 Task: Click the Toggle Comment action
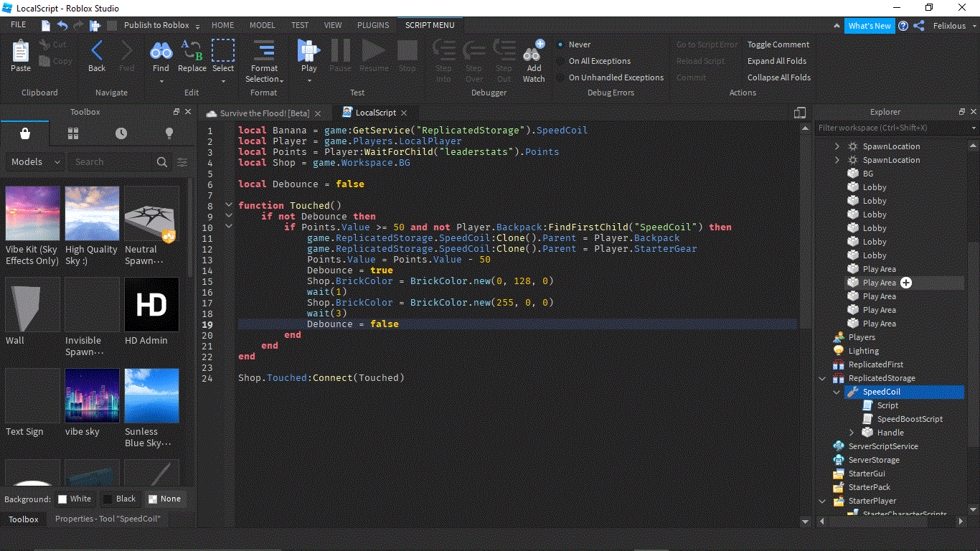778,44
